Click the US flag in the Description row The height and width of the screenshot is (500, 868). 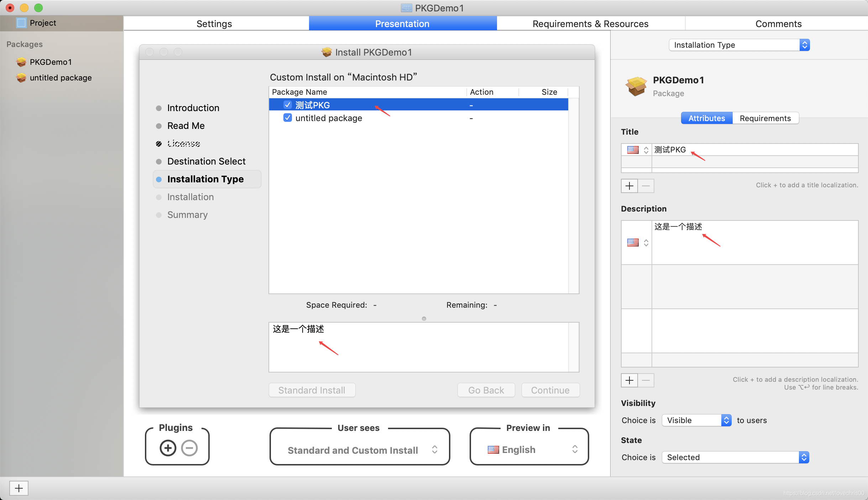633,243
